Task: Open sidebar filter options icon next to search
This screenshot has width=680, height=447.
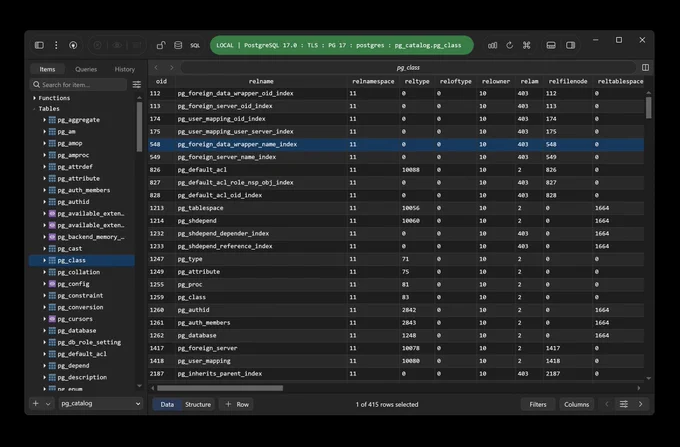Action: (x=137, y=85)
